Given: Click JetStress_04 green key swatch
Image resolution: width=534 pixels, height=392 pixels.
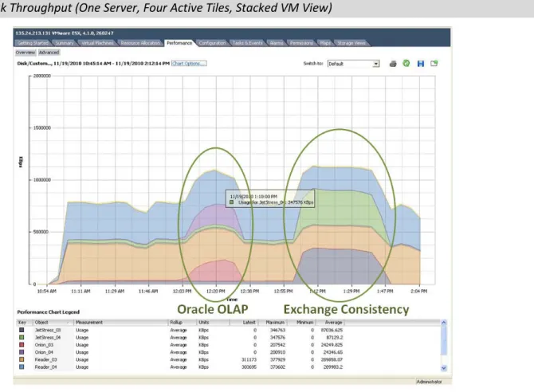Looking at the screenshot, I should [x=22, y=338].
